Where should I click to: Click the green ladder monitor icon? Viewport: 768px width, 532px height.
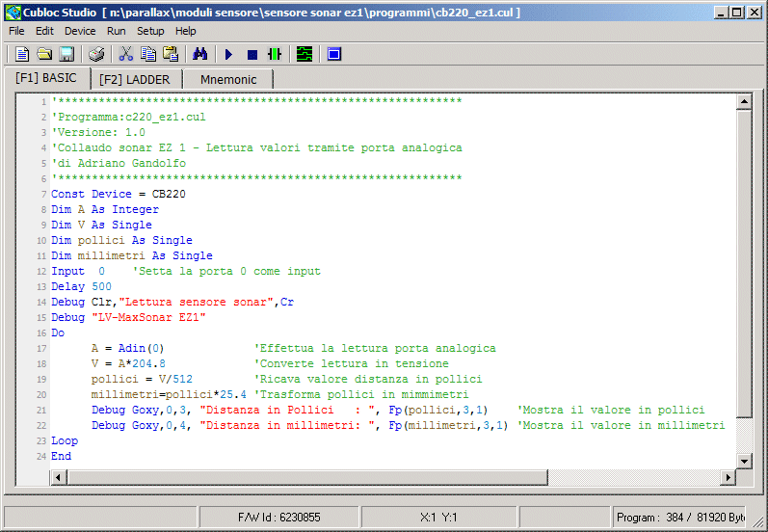tap(305, 54)
